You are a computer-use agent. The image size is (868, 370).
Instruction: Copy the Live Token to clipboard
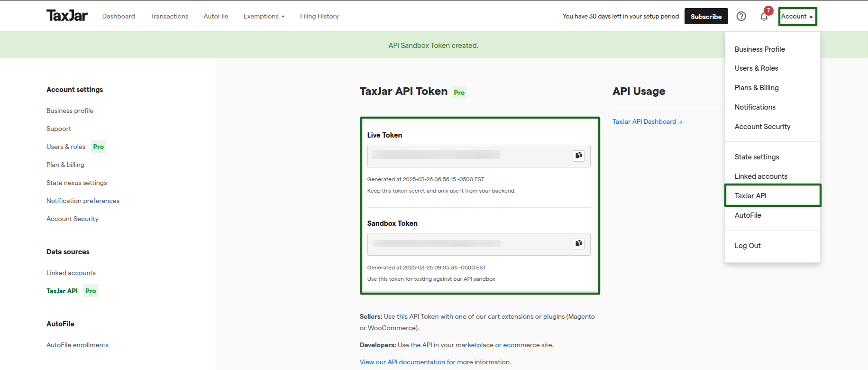pos(579,156)
